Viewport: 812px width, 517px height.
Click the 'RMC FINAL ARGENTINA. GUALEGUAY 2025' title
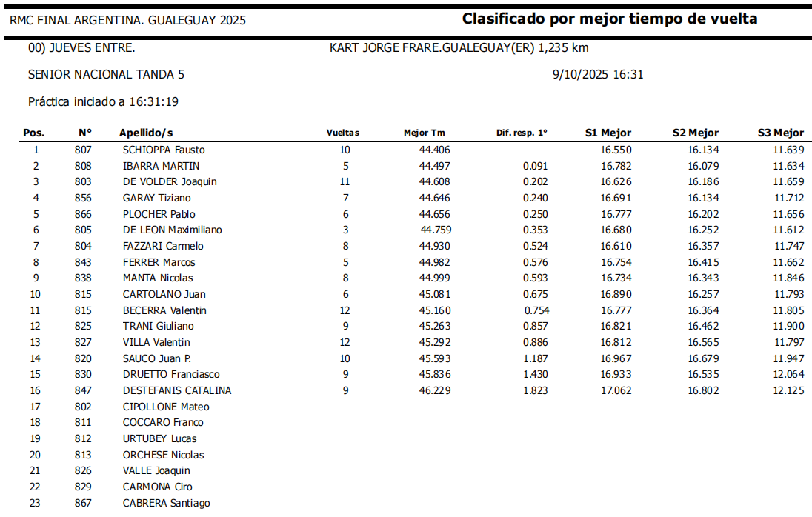(x=127, y=21)
